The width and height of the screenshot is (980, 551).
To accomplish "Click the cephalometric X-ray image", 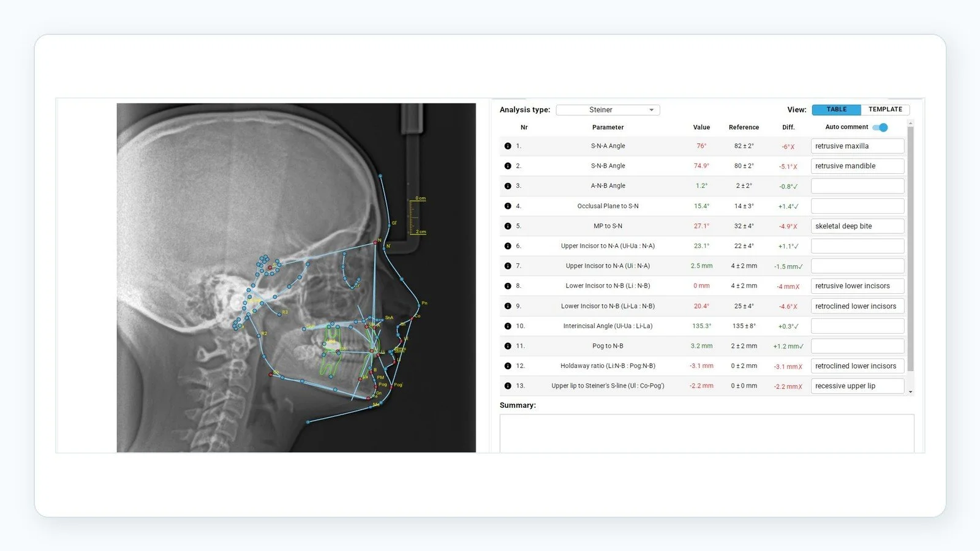I will pos(296,278).
